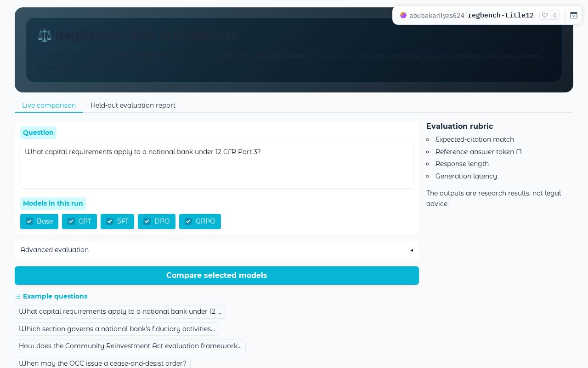Image resolution: width=588 pixels, height=368 pixels.
Task: Click the Question label
Action: pos(38,132)
